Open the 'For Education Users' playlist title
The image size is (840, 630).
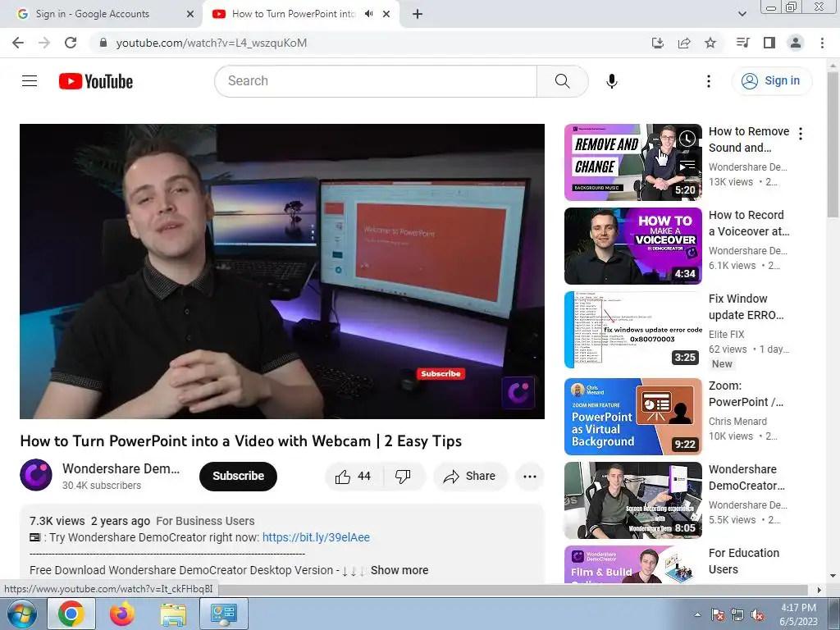click(743, 561)
